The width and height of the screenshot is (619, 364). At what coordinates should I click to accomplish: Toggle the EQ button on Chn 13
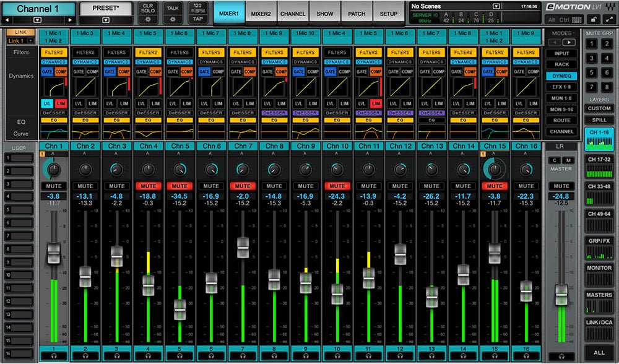coord(431,120)
